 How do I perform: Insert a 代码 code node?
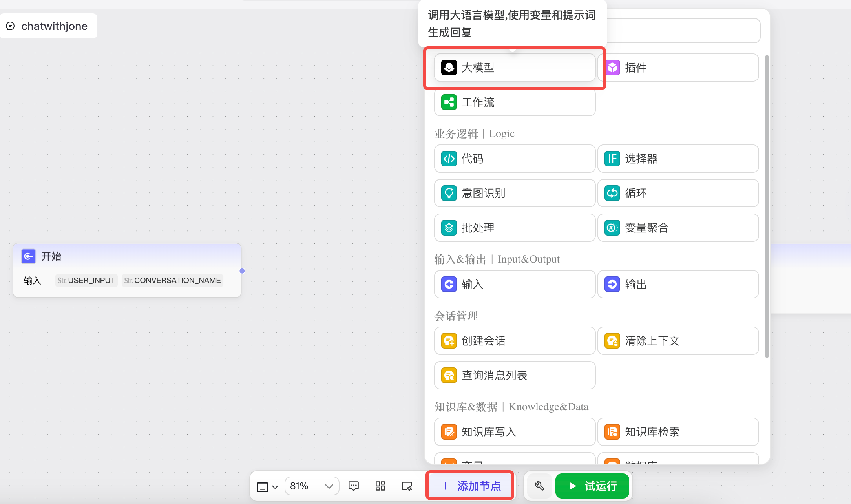pos(515,159)
